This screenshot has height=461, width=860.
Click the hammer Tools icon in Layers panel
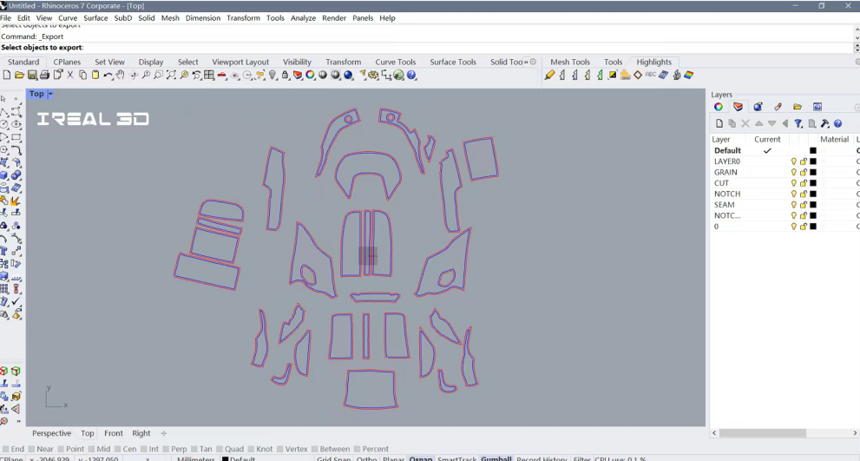[x=824, y=123]
